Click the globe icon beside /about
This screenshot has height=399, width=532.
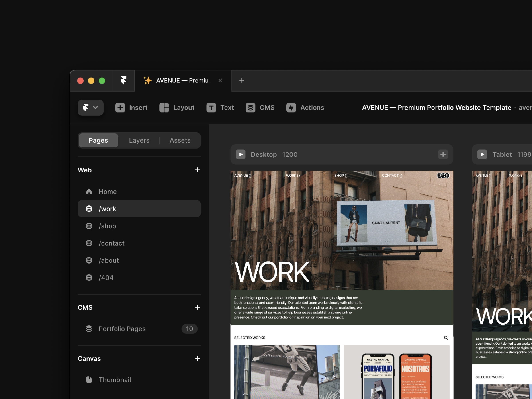pyautogui.click(x=89, y=260)
